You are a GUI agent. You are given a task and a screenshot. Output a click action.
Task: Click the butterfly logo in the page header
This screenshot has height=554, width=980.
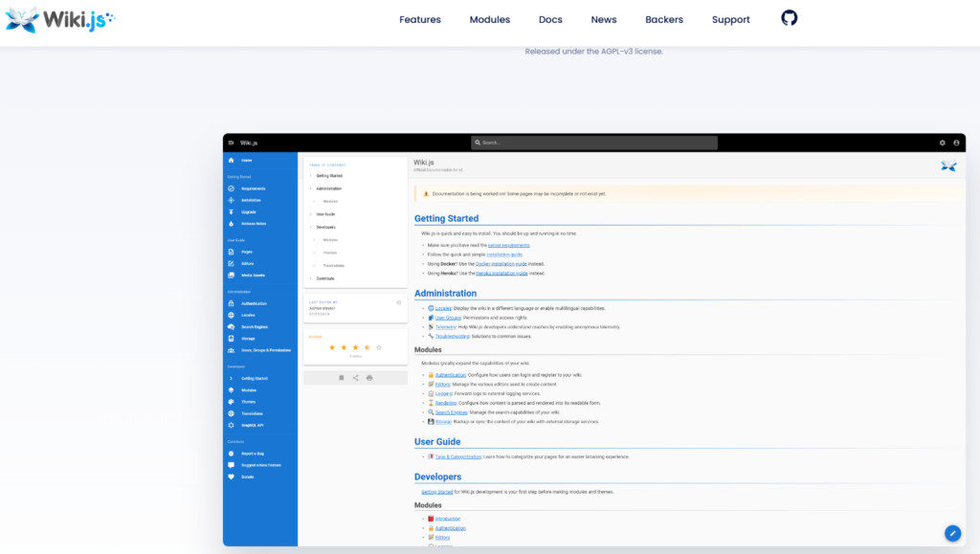pyautogui.click(x=948, y=166)
